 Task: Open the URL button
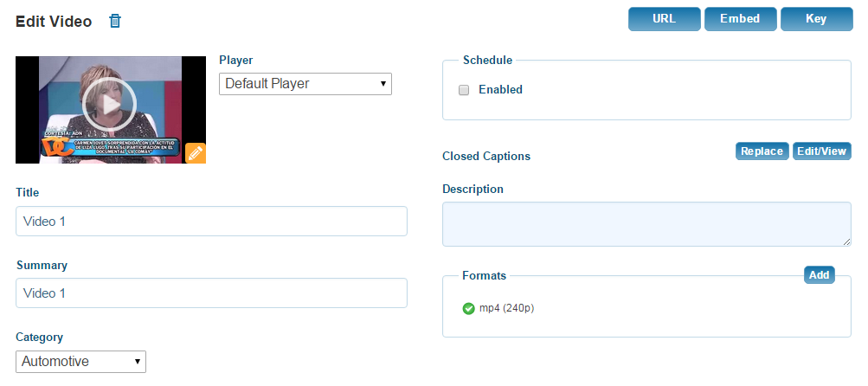coord(665,19)
